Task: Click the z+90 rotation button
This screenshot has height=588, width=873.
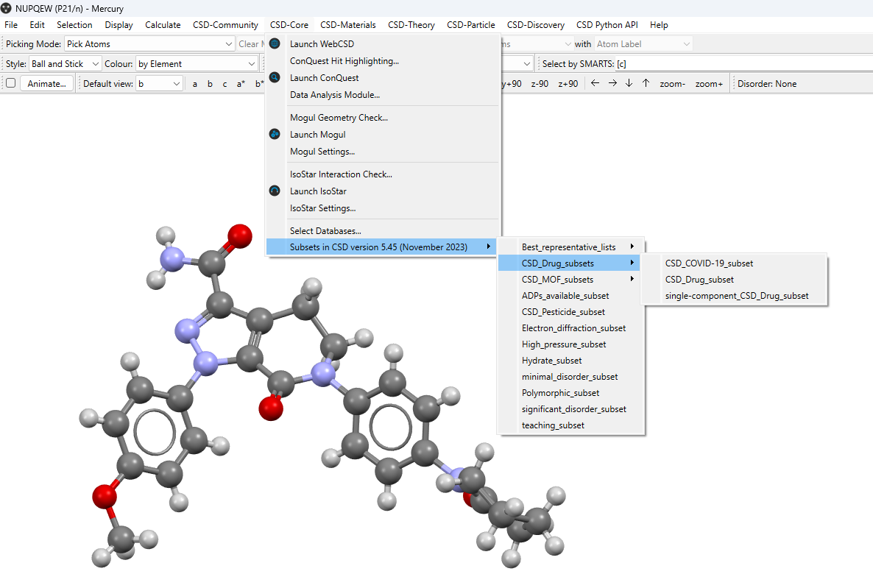Action: (x=568, y=83)
